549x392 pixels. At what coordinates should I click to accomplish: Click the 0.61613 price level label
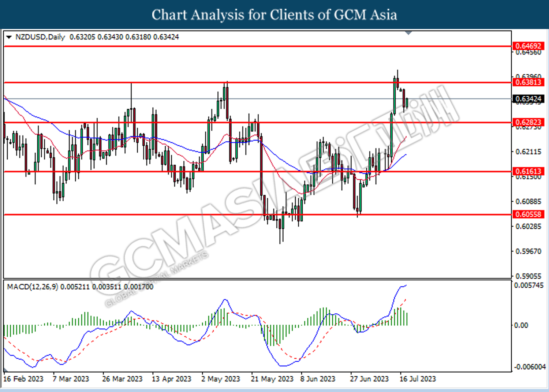[528, 171]
